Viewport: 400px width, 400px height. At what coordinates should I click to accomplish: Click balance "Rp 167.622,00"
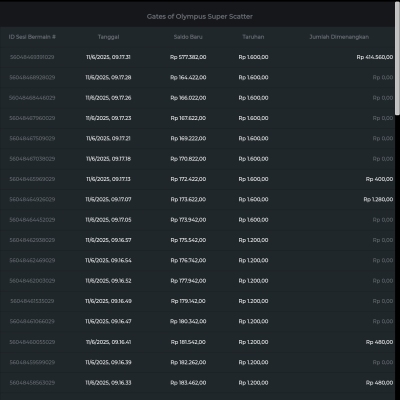188,118
